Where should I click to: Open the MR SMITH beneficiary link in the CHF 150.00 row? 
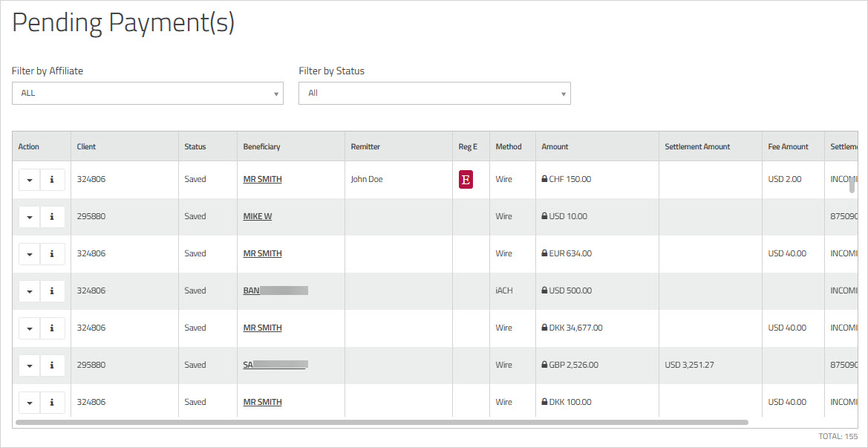(x=262, y=179)
